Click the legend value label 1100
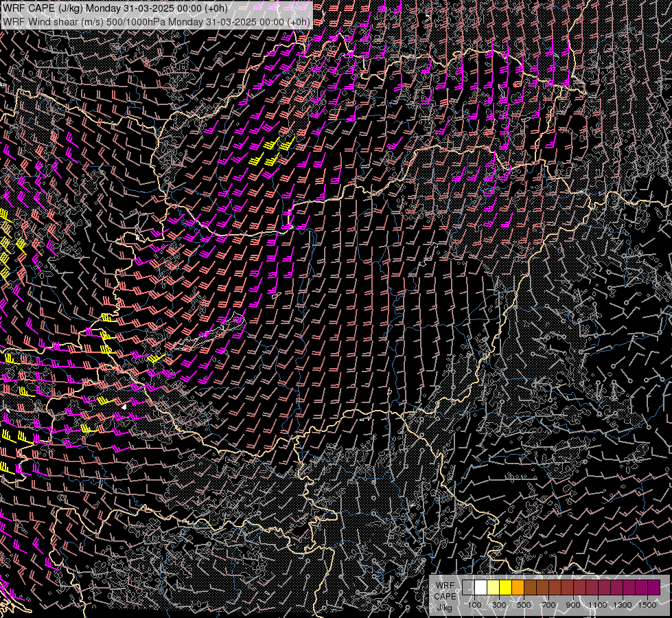The height and width of the screenshot is (618, 672). pos(597,605)
